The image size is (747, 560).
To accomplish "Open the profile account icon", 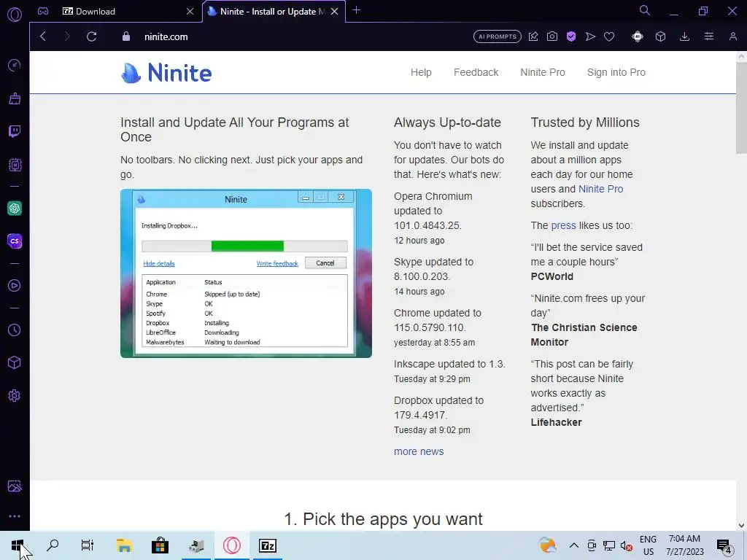I will 733,36.
